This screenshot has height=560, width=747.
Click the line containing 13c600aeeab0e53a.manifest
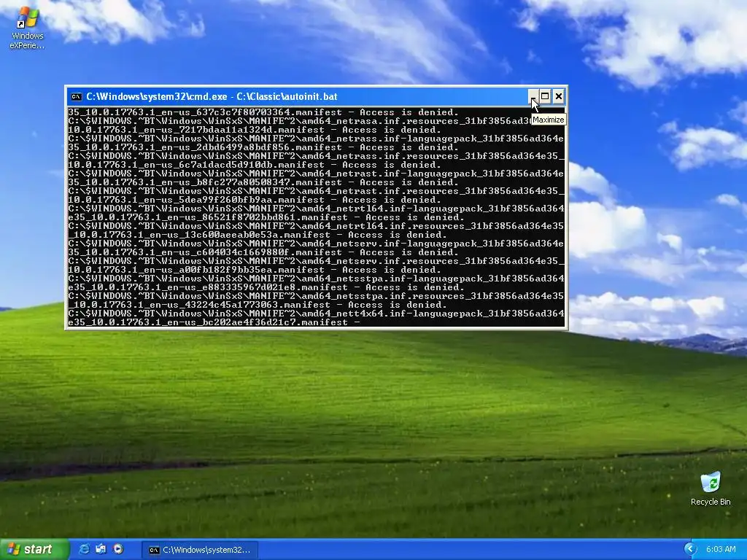coord(258,235)
